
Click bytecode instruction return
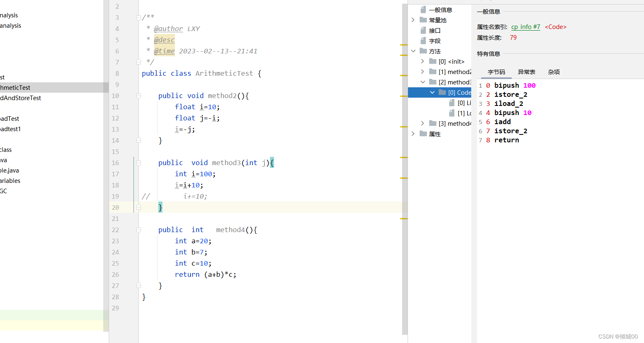pyautogui.click(x=506, y=140)
